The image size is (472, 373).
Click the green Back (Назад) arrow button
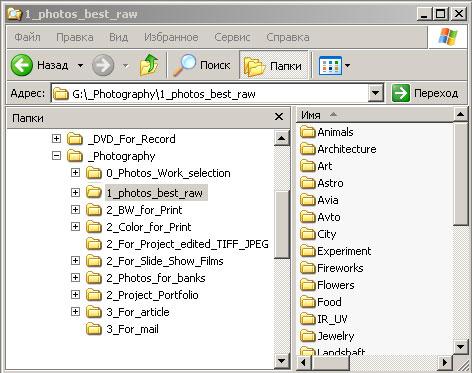(22, 65)
